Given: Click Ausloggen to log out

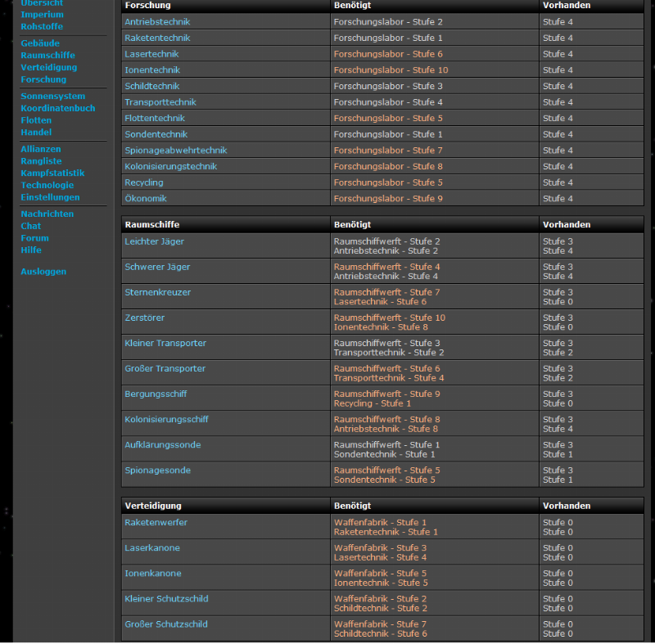Looking at the screenshot, I should (43, 272).
